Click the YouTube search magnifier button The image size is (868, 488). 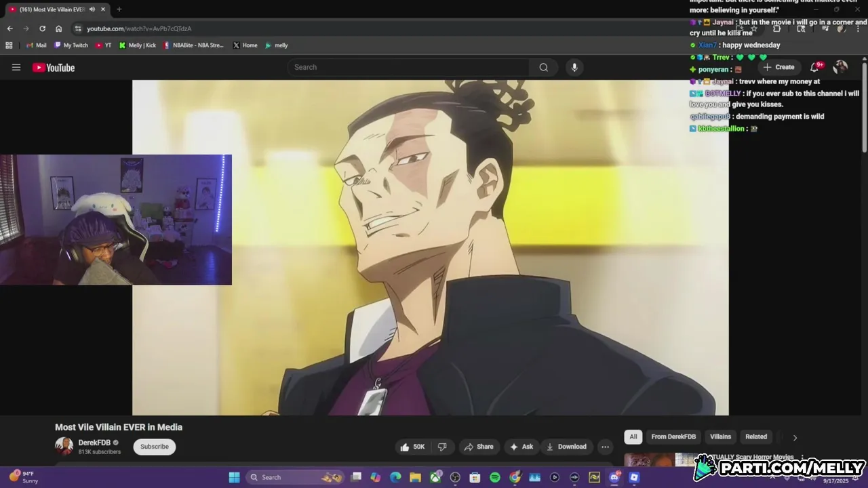point(543,67)
